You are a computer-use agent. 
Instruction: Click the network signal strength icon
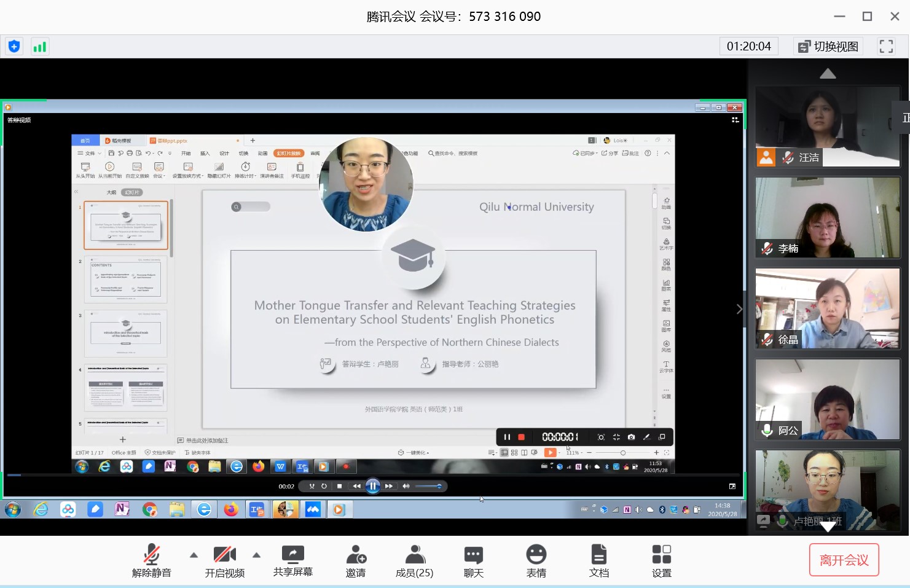[40, 47]
